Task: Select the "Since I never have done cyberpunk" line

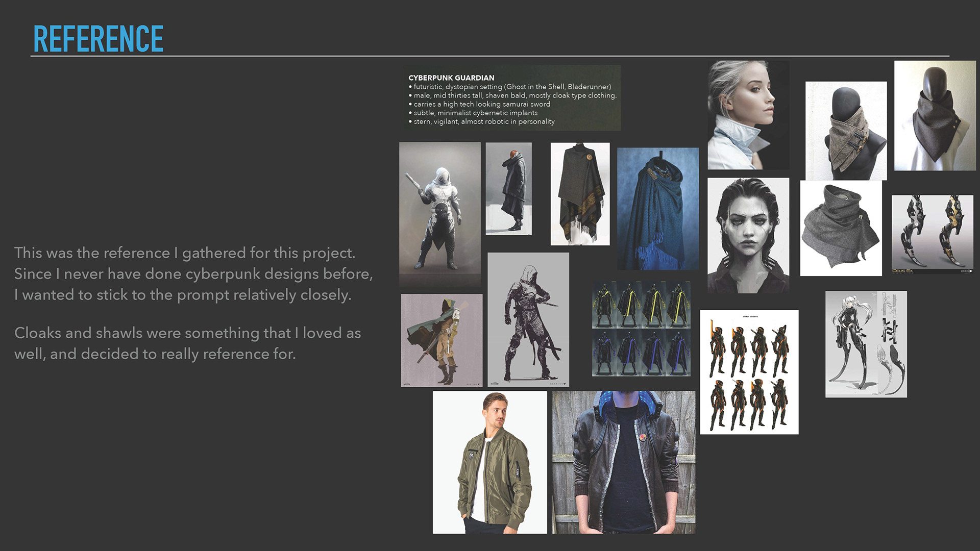Action: [193, 274]
